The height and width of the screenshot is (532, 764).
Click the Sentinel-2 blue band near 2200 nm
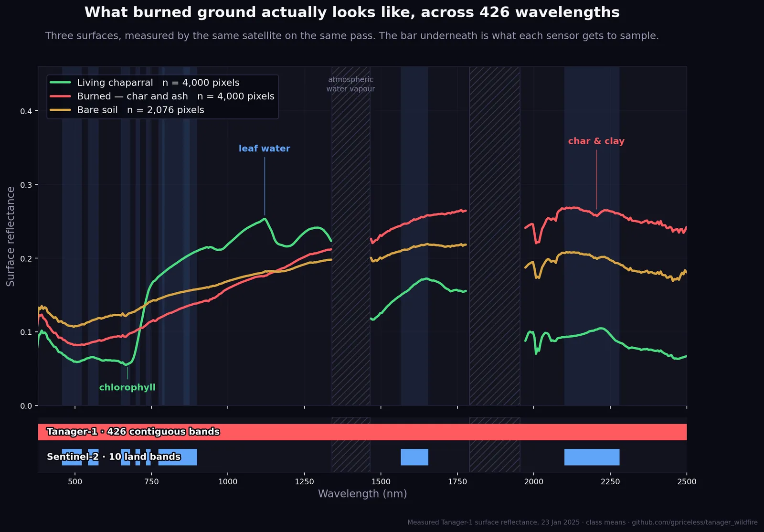592,457
